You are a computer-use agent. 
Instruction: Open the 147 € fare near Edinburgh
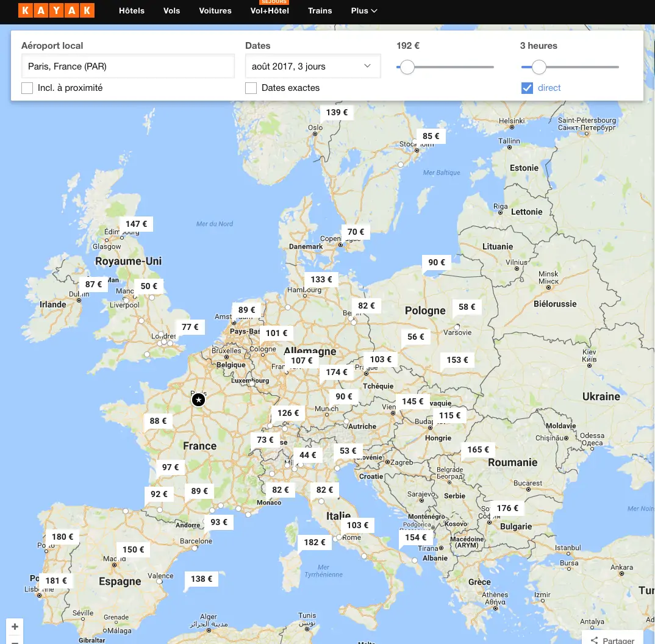136,224
